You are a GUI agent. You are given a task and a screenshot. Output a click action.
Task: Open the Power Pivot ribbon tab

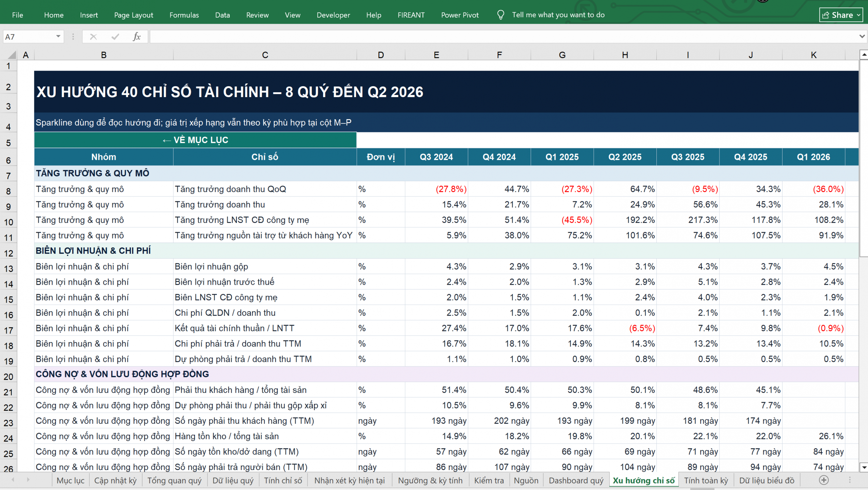point(460,15)
